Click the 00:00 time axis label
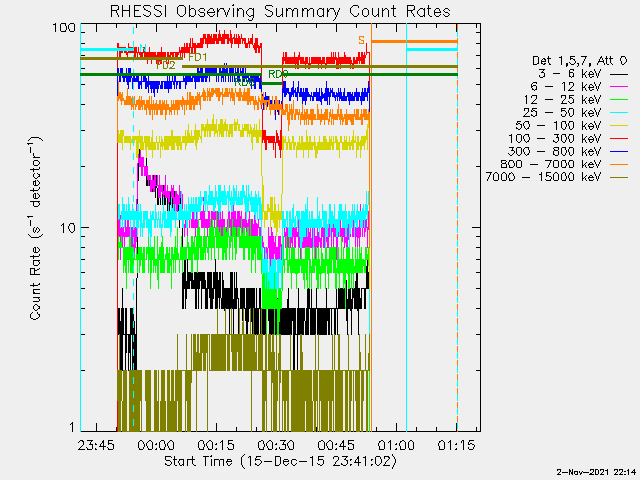This screenshot has width=640, height=480. pos(156,445)
